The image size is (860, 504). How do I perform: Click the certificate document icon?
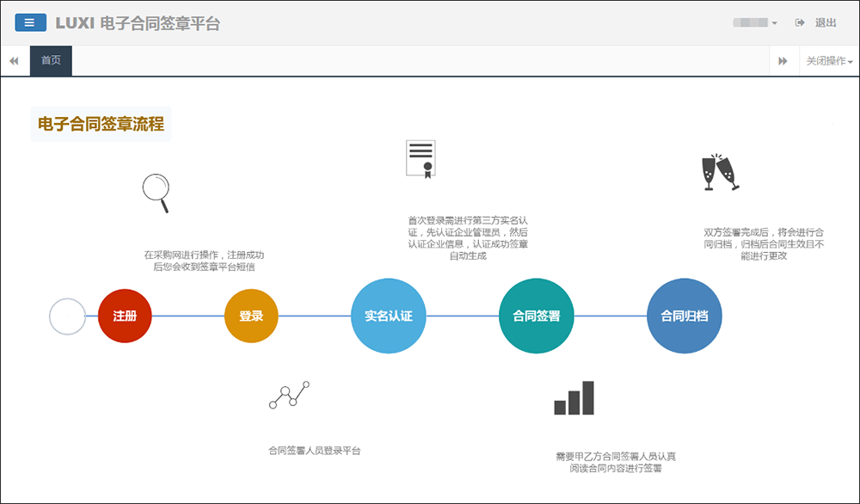[x=421, y=158]
